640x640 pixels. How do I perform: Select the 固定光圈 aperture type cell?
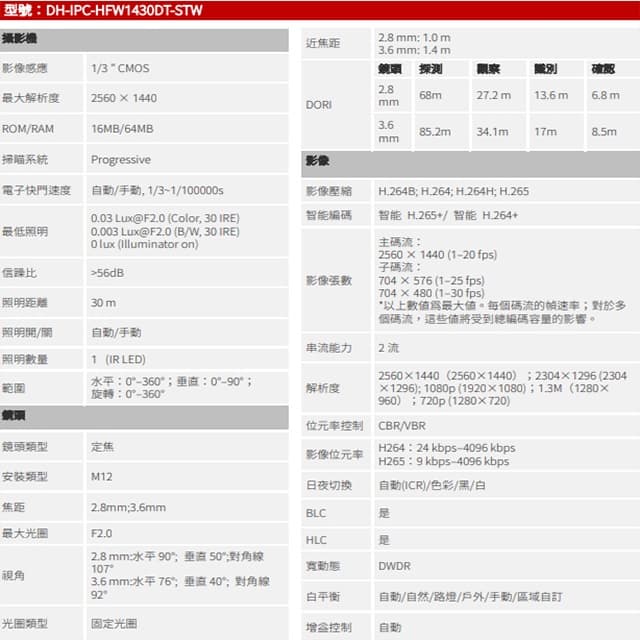(x=187, y=624)
